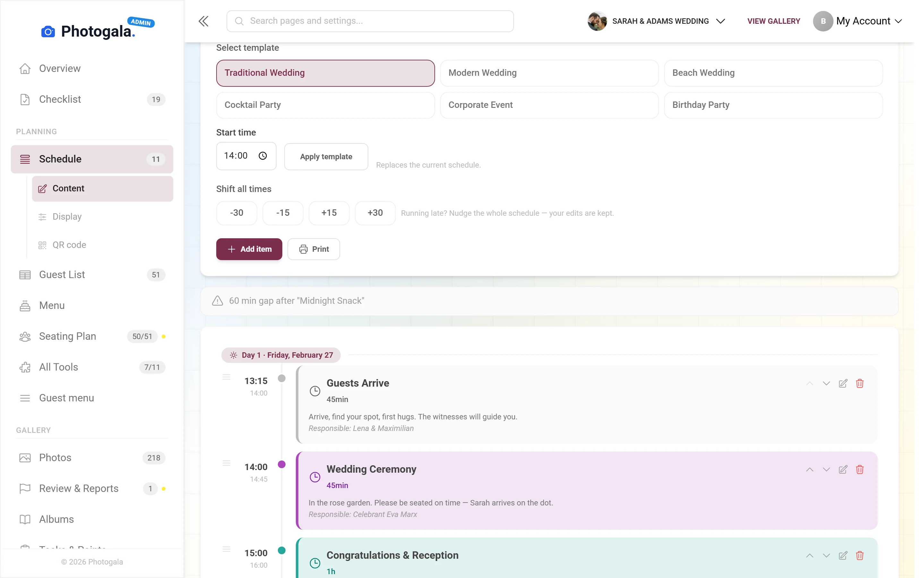This screenshot has width=924, height=578.
Task: Delete the Congratulations & Reception item
Action: [x=860, y=556]
